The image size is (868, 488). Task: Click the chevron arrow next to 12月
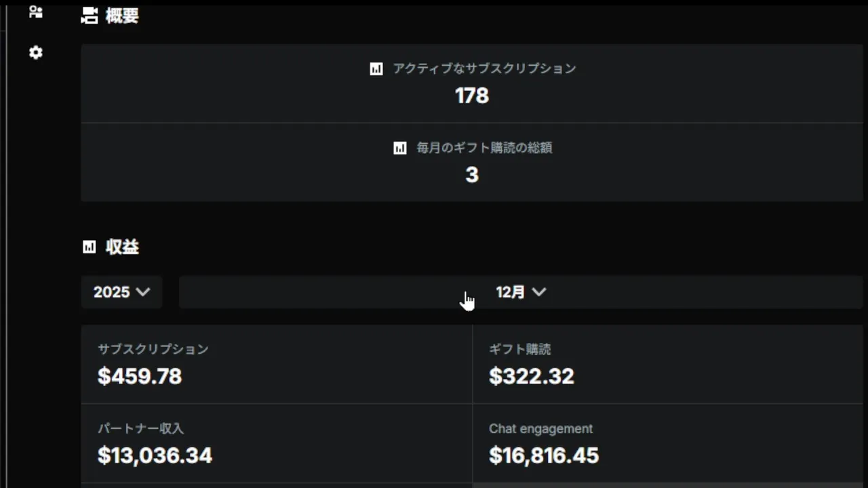pyautogui.click(x=539, y=292)
